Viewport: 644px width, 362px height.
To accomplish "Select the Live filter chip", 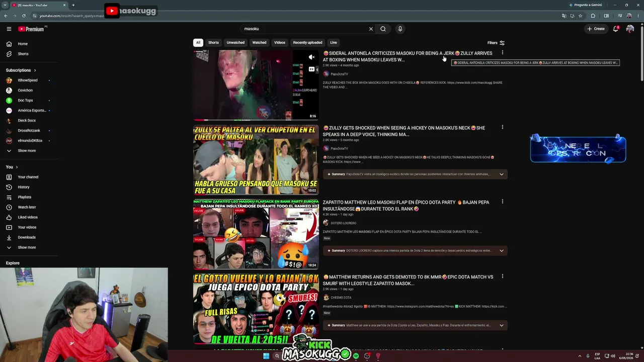I will [334, 43].
